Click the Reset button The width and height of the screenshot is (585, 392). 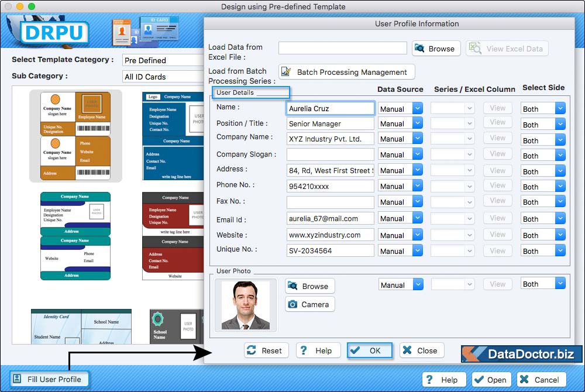click(266, 350)
